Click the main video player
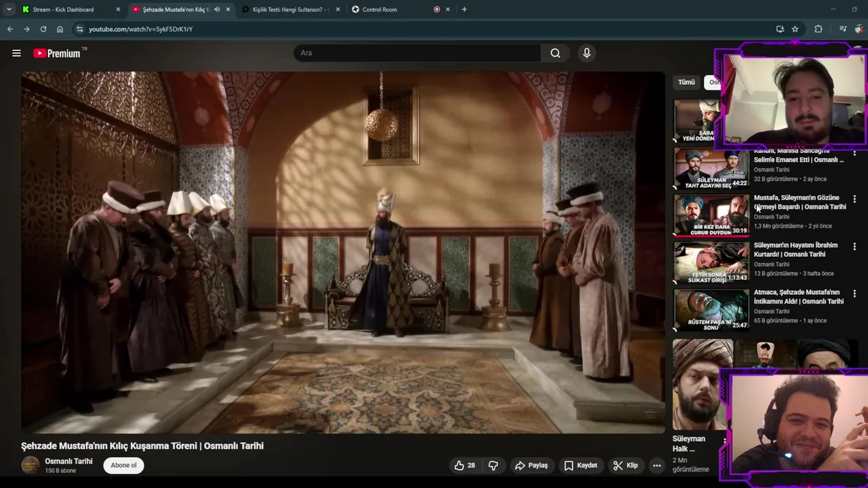 343,252
